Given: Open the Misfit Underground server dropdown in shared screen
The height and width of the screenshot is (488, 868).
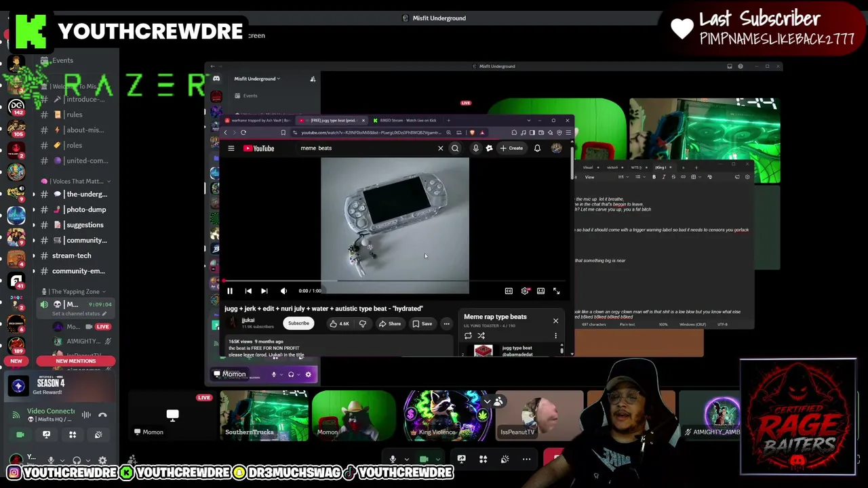Looking at the screenshot, I should [257, 79].
